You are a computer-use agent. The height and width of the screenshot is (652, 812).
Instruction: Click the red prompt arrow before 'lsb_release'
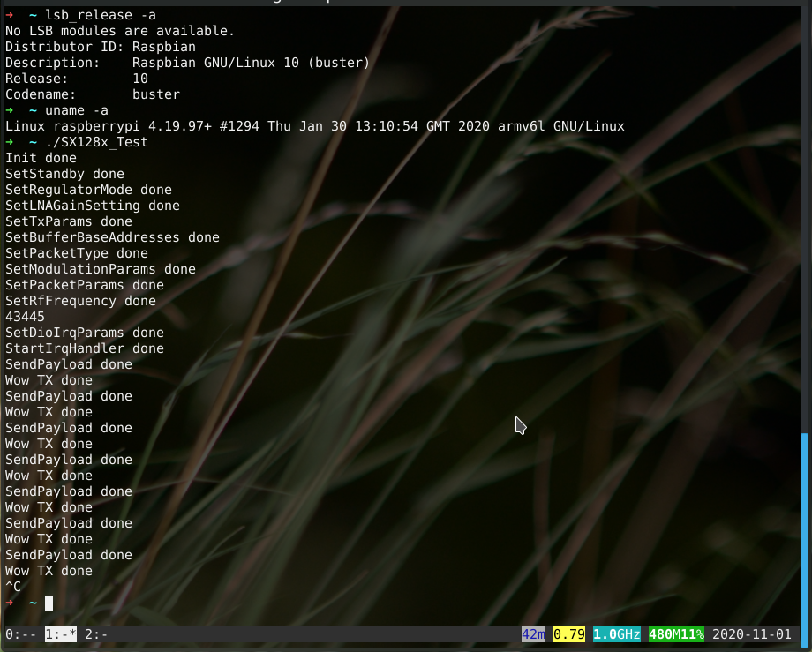coord(10,15)
